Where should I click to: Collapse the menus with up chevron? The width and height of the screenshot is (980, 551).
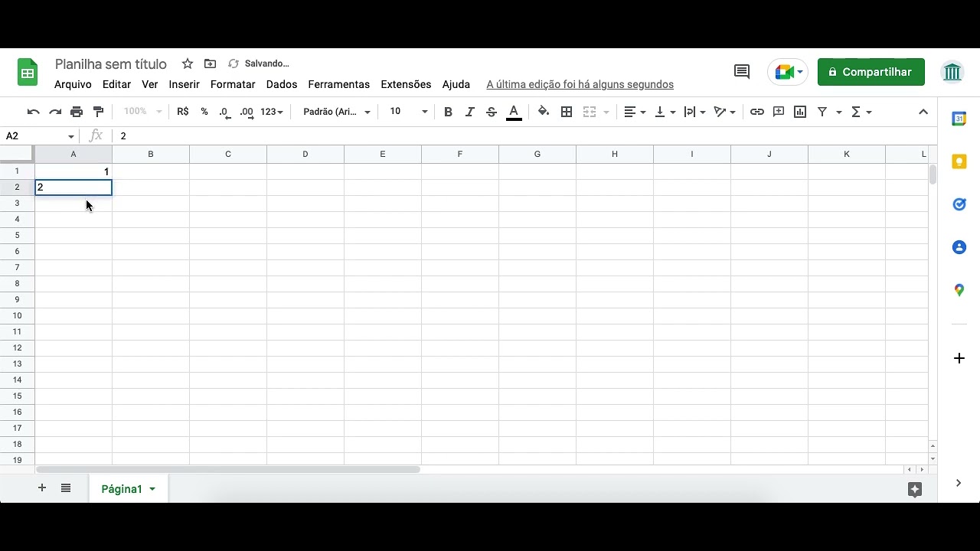click(x=923, y=112)
